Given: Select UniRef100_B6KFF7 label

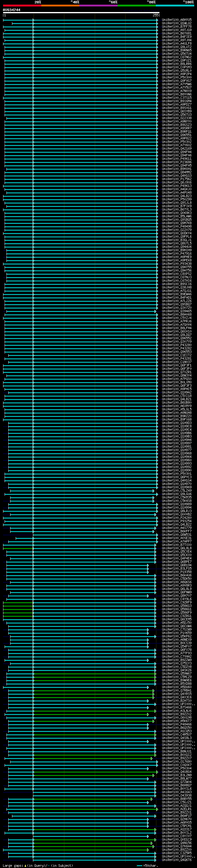Looking at the screenshot, I should 177,531.
